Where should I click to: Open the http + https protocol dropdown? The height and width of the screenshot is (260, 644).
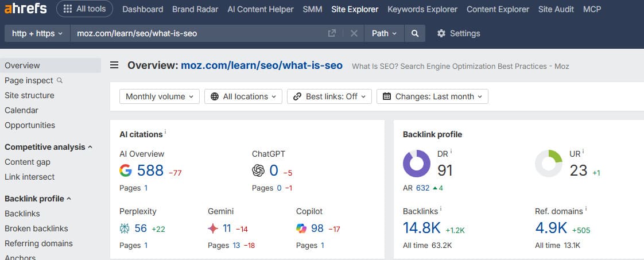(37, 33)
